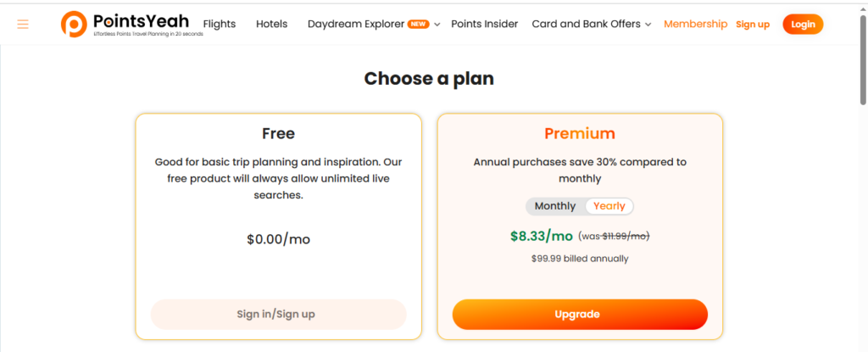Expand the Daydream Explorer chevron
Image resolution: width=868 pixels, height=352 pixels.
[x=437, y=25]
